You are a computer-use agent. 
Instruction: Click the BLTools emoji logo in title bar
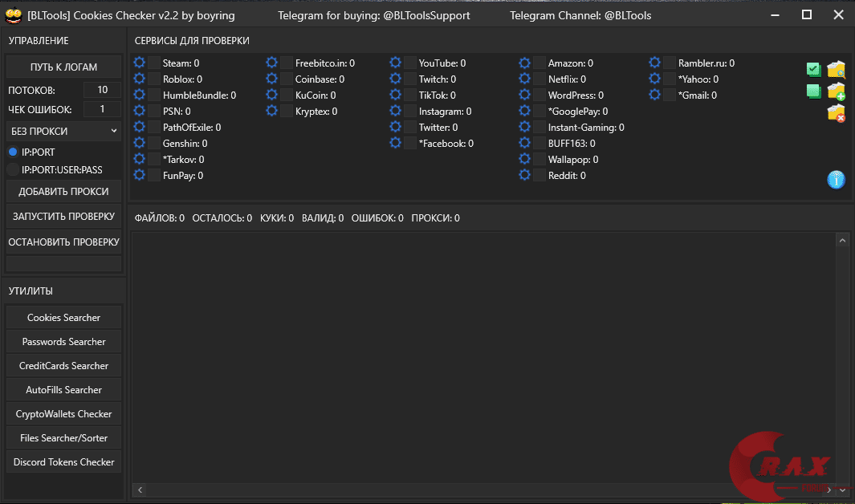13,15
